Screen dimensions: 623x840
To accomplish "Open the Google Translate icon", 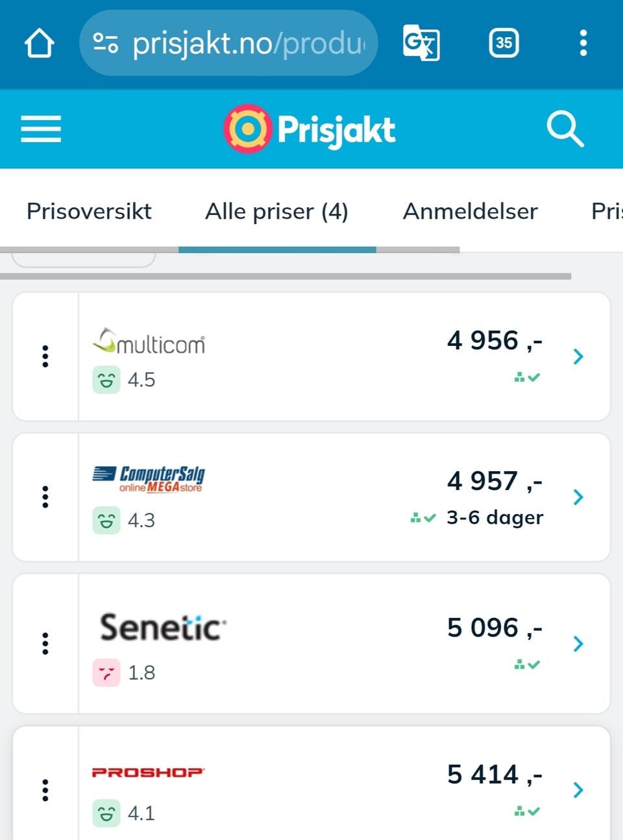I will tap(421, 43).
